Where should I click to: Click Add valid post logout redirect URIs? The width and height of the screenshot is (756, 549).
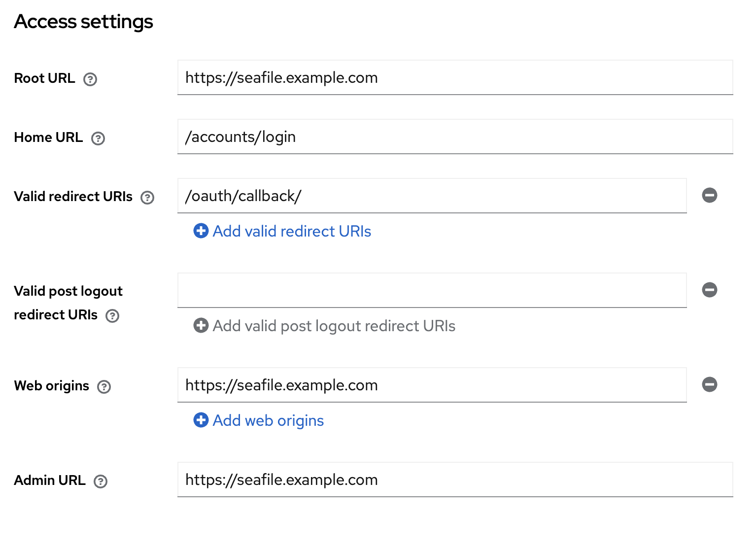click(x=334, y=326)
